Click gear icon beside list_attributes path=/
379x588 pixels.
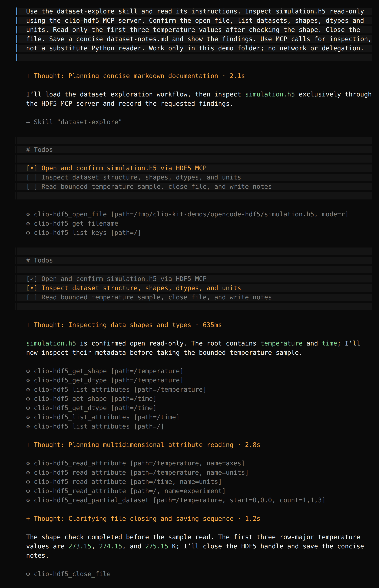click(28, 427)
